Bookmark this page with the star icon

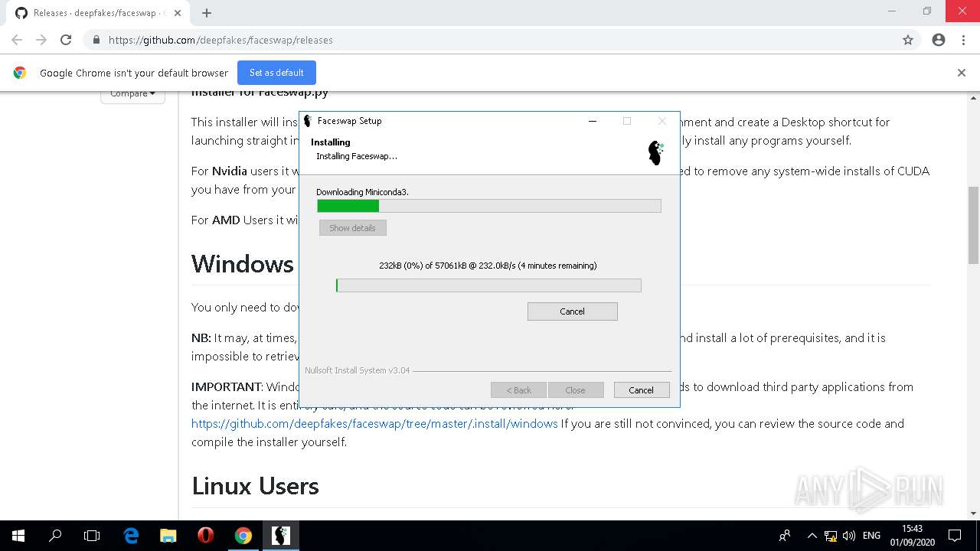click(x=908, y=40)
